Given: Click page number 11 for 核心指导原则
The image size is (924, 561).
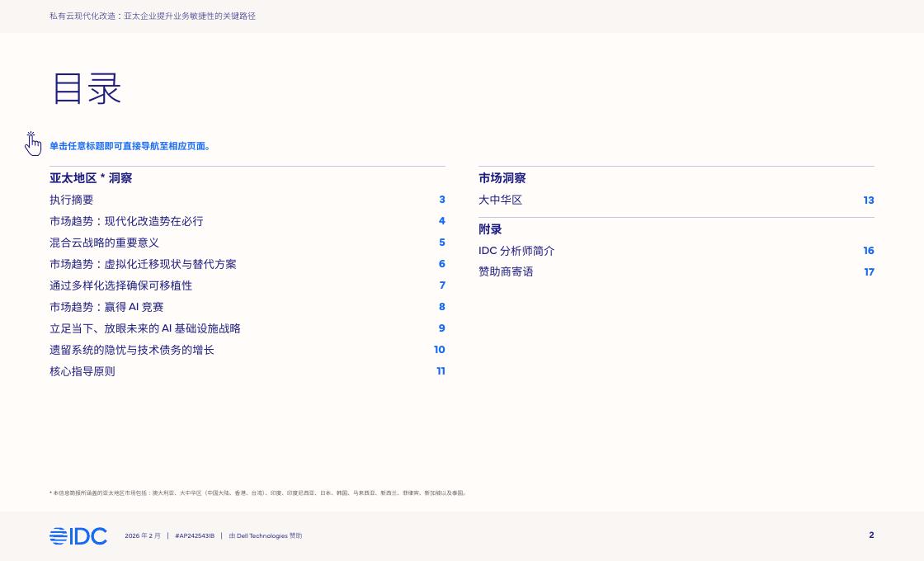Looking at the screenshot, I should [441, 371].
